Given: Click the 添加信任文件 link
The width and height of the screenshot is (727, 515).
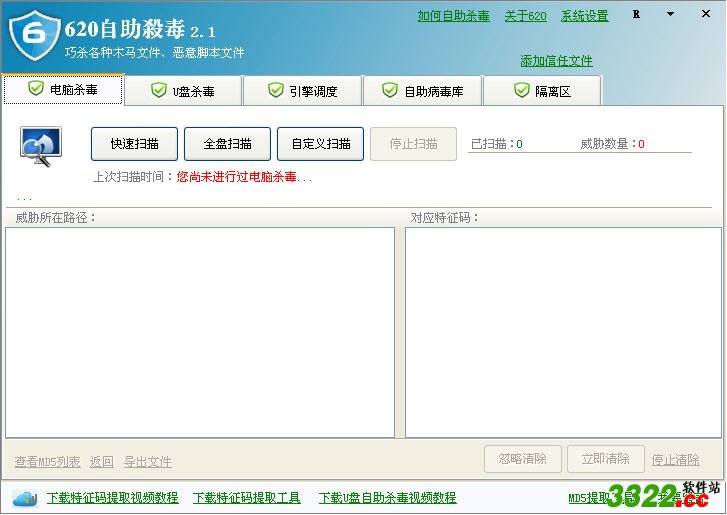Looking at the screenshot, I should 556,61.
